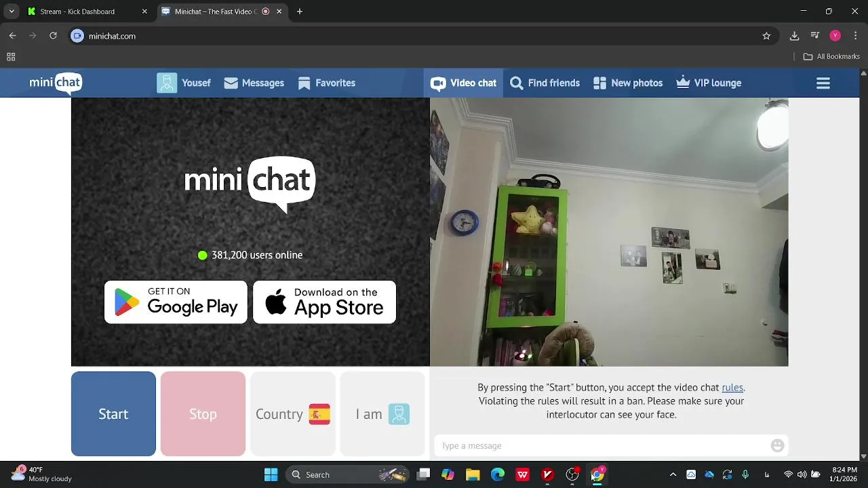Click the recording indicator on Minichat tab

click(265, 12)
